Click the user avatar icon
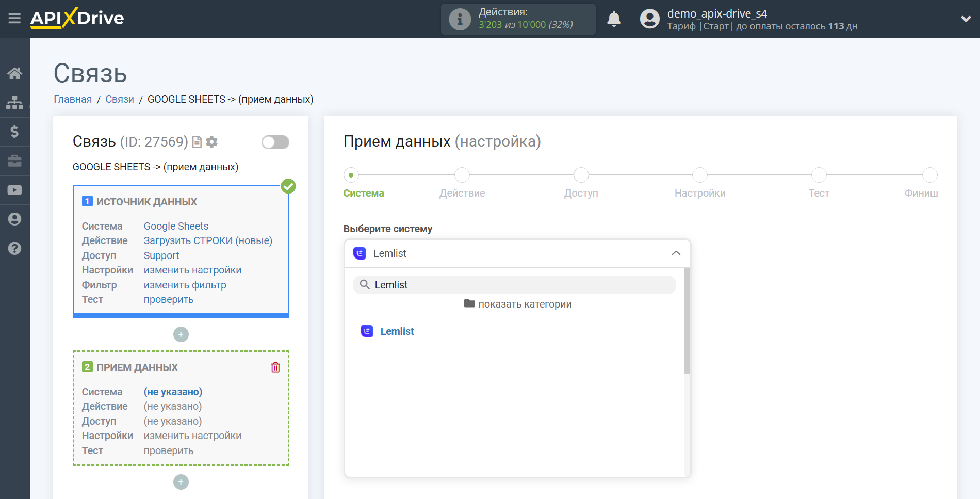980x499 pixels. click(650, 19)
